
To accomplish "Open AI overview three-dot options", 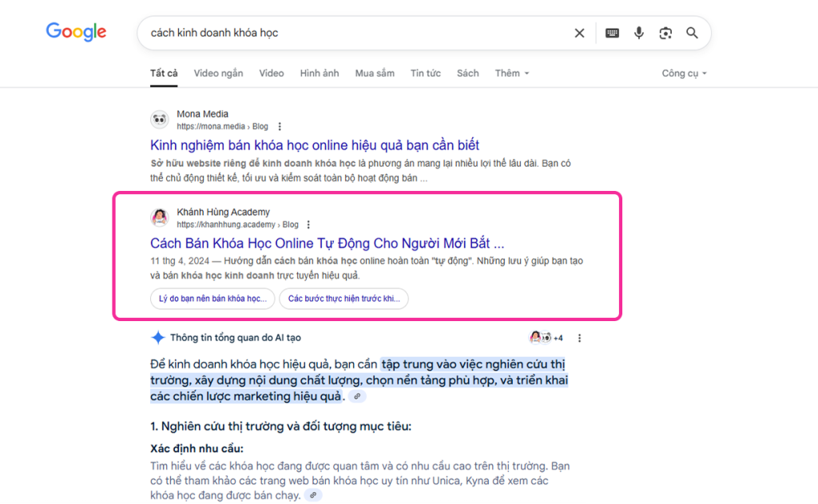I will pos(579,338).
